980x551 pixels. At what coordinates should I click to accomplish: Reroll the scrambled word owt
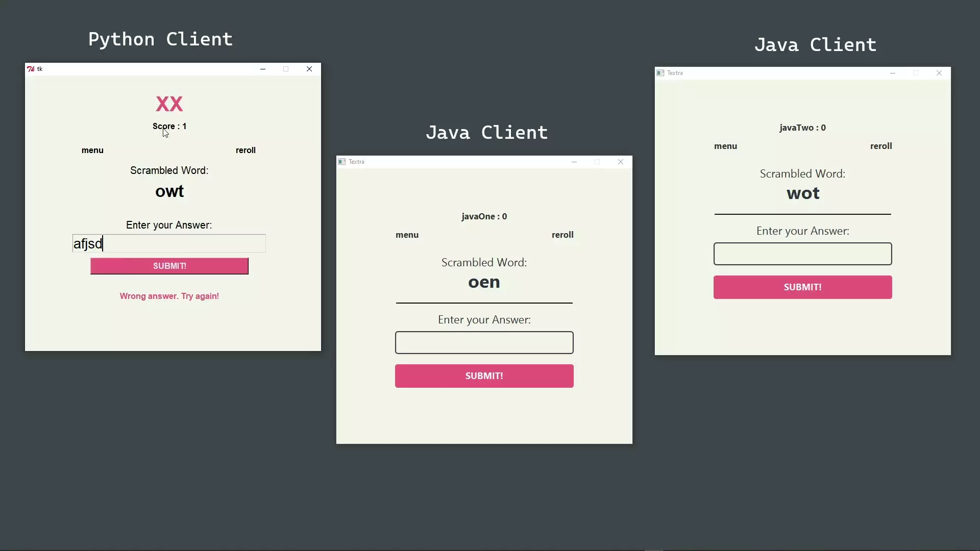tap(246, 150)
